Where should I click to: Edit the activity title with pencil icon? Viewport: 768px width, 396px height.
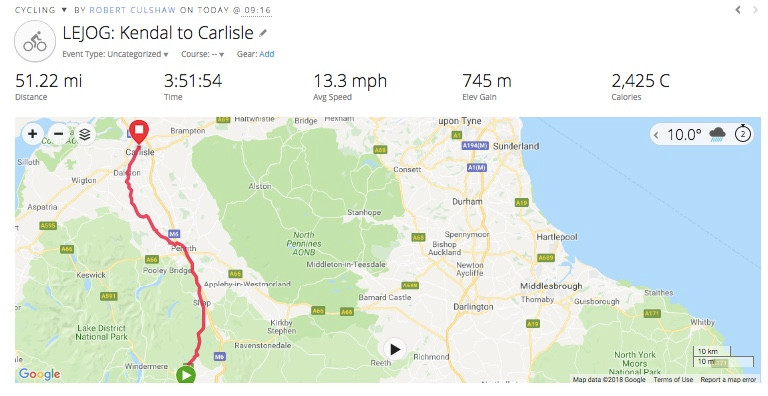coord(263,33)
